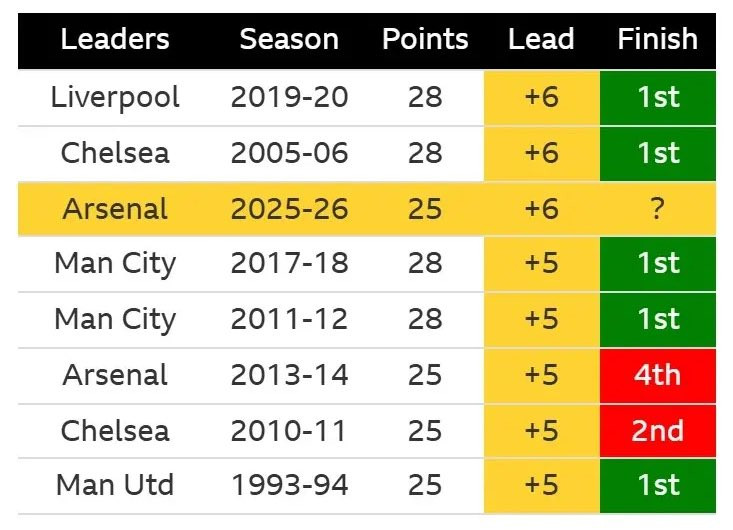
Task: Click the 2013-14 season cell
Action: [289, 375]
